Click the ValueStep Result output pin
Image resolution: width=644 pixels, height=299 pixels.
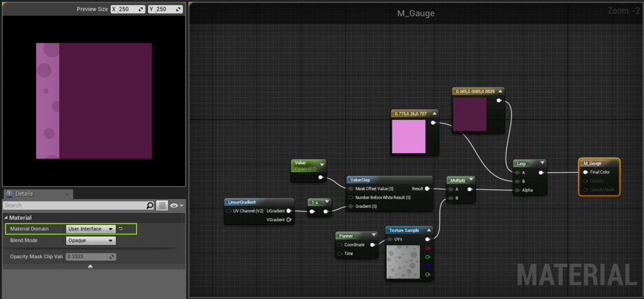(427, 188)
